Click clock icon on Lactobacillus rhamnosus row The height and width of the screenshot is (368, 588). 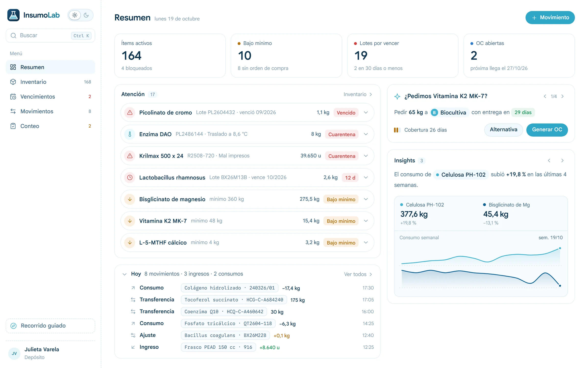[x=130, y=177]
